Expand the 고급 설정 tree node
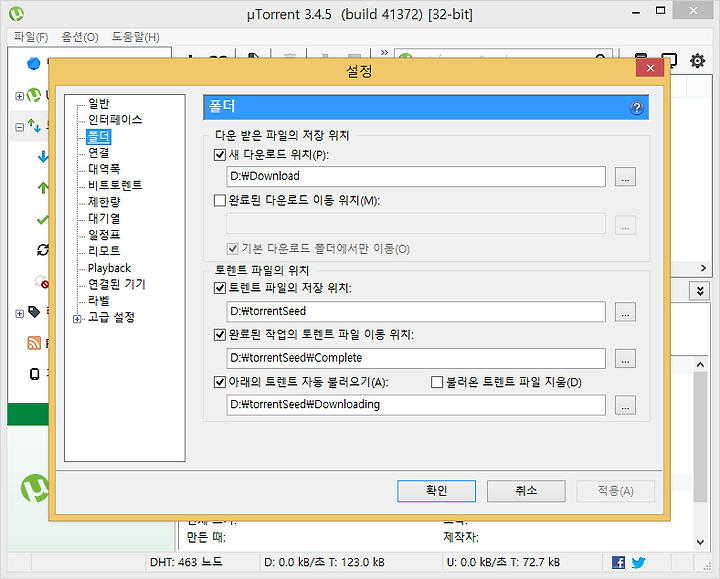The height and width of the screenshot is (579, 720). coord(77,318)
